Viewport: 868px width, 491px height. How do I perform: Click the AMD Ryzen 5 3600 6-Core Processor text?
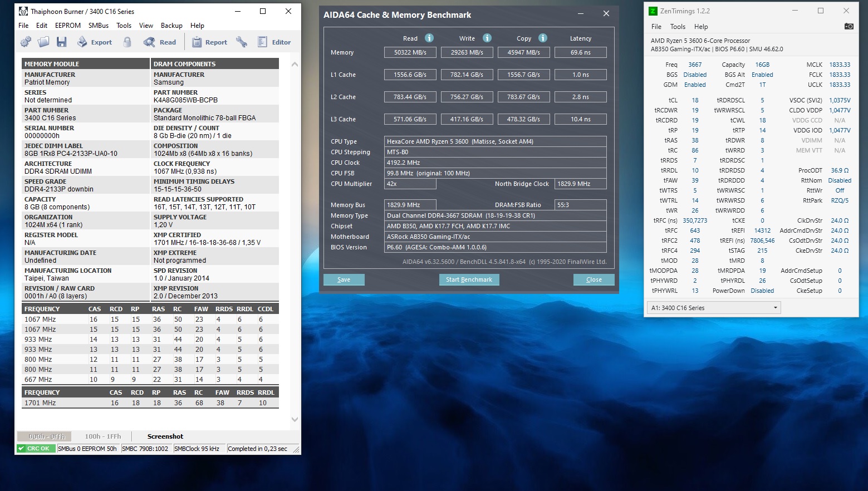click(x=700, y=41)
